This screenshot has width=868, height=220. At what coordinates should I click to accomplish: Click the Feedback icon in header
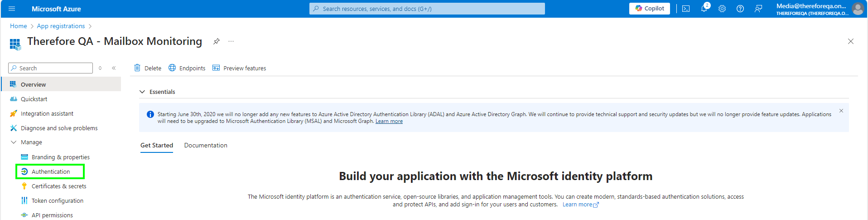[758, 9]
